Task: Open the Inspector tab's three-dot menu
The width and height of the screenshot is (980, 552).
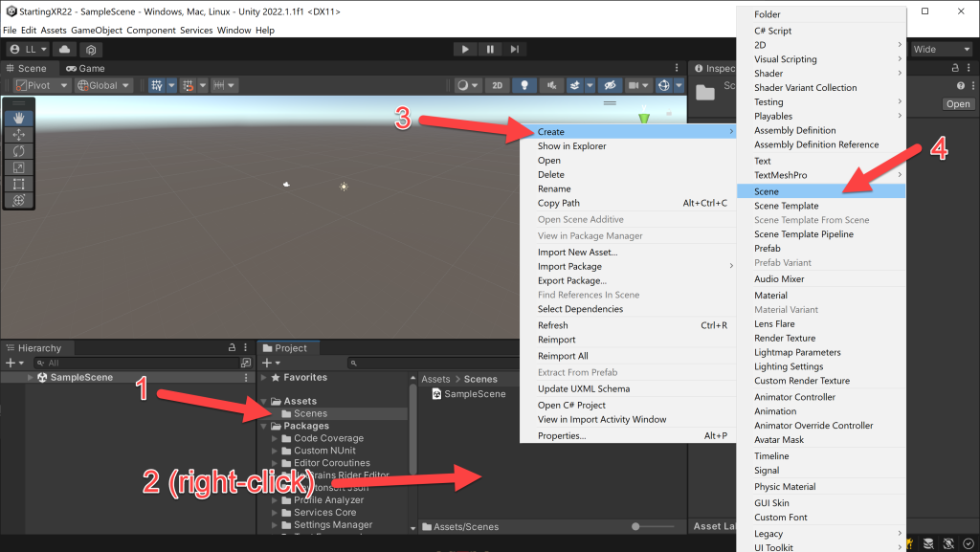Action: coord(969,67)
